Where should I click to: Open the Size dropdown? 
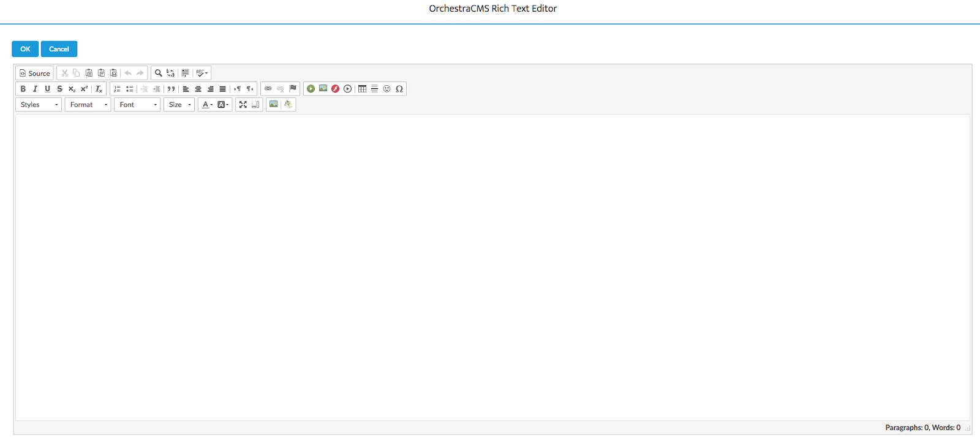(x=179, y=105)
